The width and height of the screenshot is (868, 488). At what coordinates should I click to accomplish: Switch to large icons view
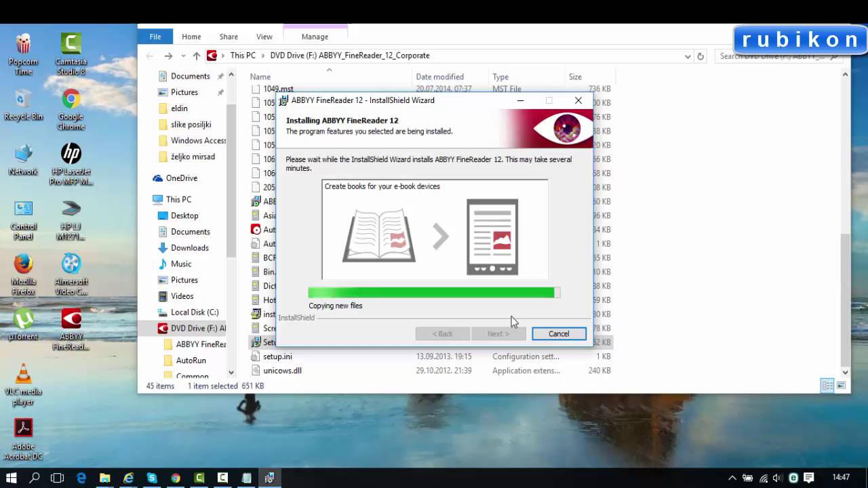coord(842,386)
